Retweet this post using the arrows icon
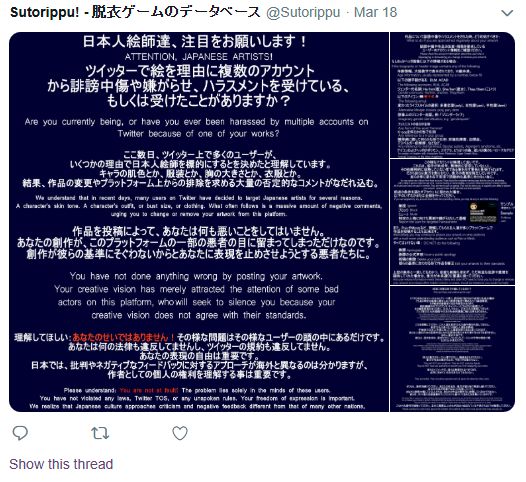526x482 pixels. pos(100,433)
